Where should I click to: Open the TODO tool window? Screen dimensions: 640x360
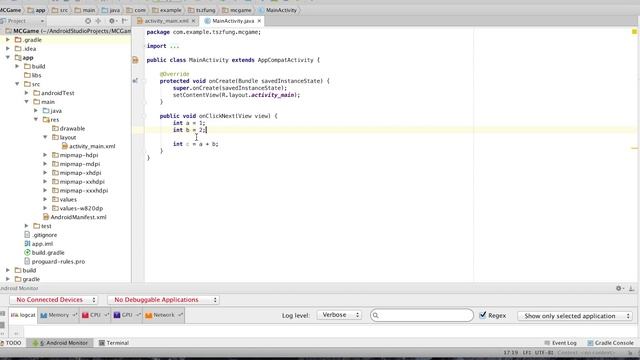coord(11,343)
